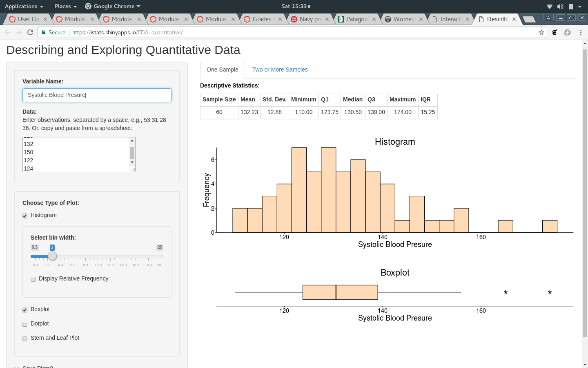This screenshot has height=368, width=588.
Task: Enable Display Relative Frequency checkbox
Action: tap(33, 279)
